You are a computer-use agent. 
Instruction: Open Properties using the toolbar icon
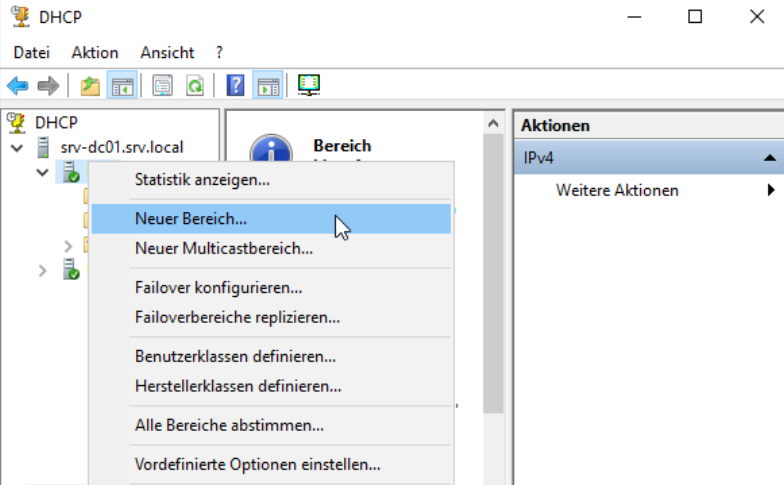click(163, 86)
